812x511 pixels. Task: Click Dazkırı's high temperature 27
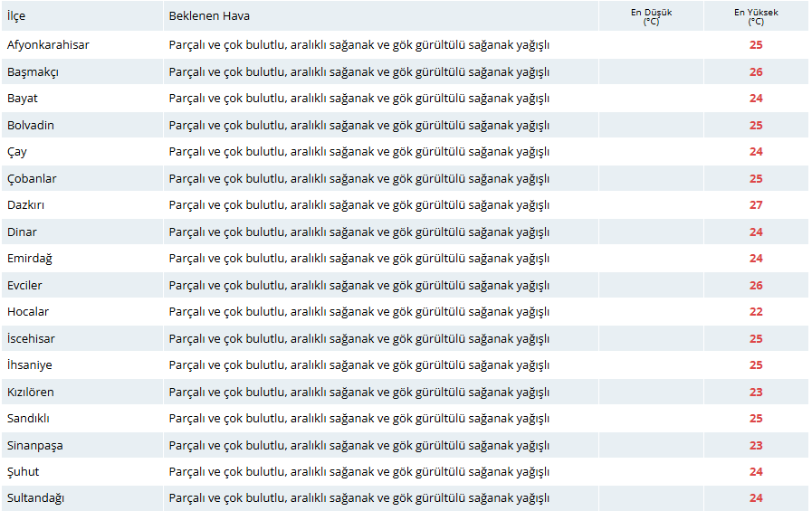[756, 205]
